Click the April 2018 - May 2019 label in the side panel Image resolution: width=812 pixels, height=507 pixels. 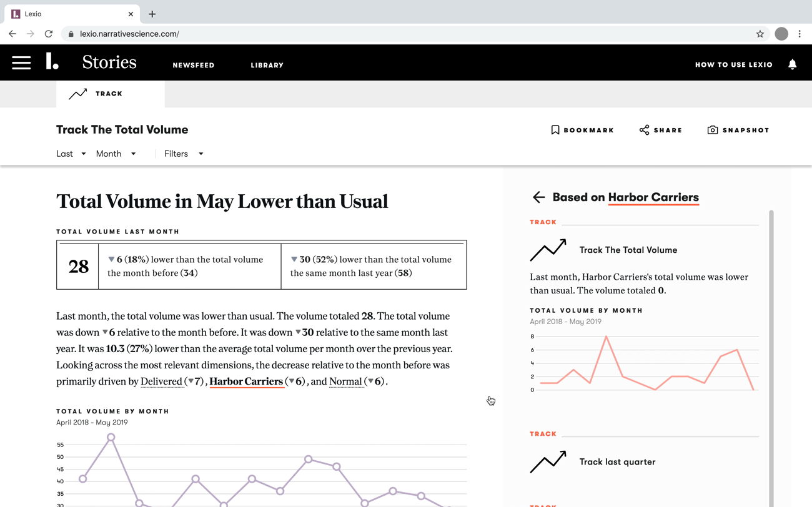point(565,322)
